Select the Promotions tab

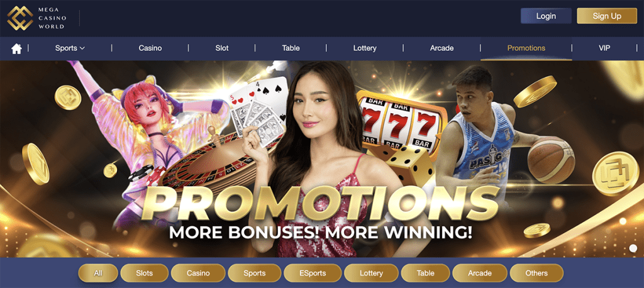click(x=526, y=48)
